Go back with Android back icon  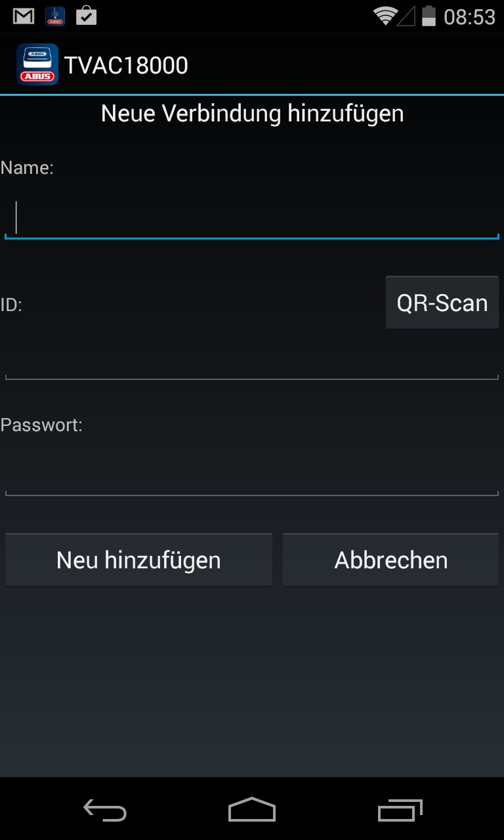coord(105,810)
